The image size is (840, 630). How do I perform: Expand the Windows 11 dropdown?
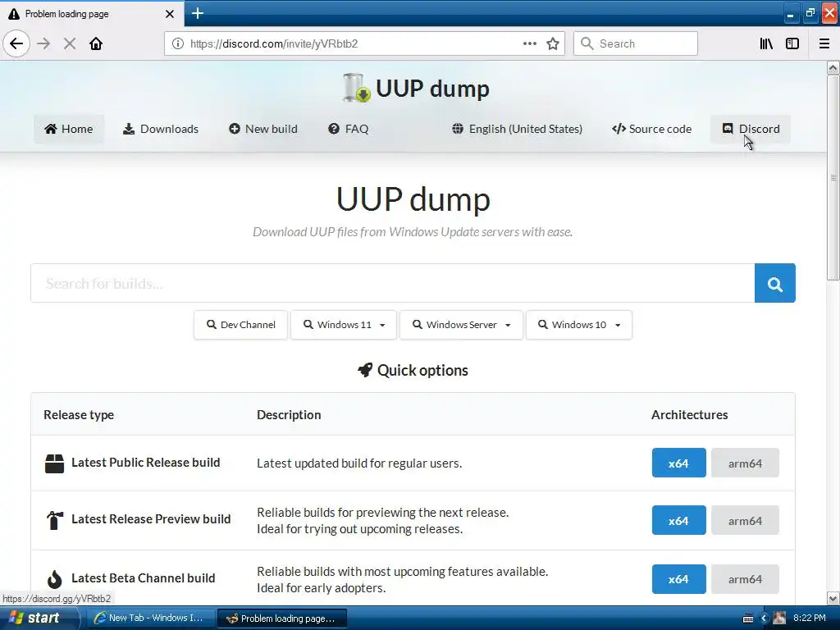pos(344,325)
